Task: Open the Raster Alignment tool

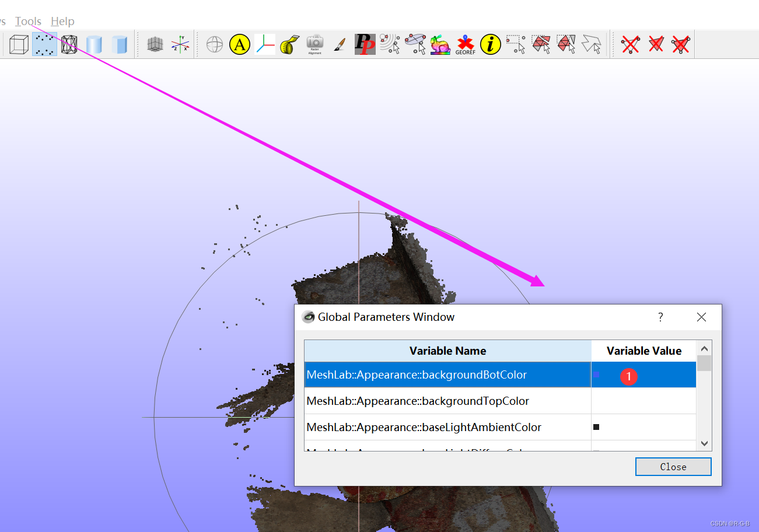Action: pyautogui.click(x=315, y=44)
